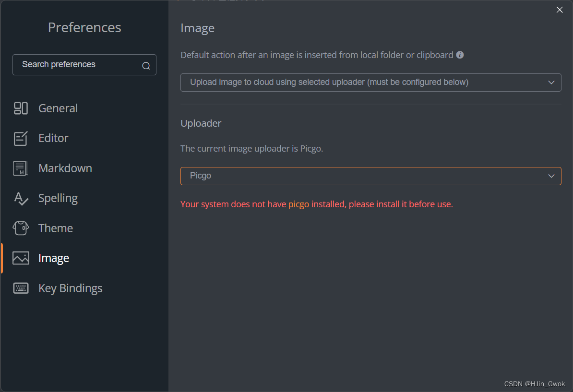Click the Theme shirt icon

(x=21, y=228)
